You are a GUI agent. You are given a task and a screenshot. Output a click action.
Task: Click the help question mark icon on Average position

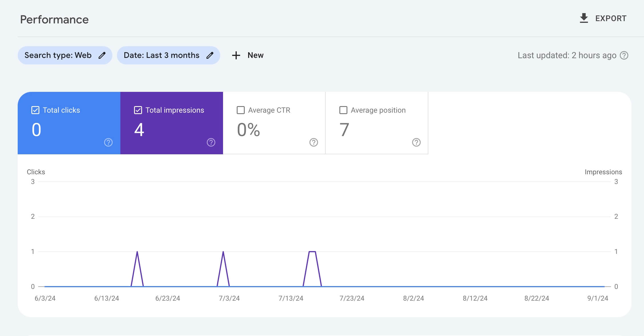tap(416, 143)
